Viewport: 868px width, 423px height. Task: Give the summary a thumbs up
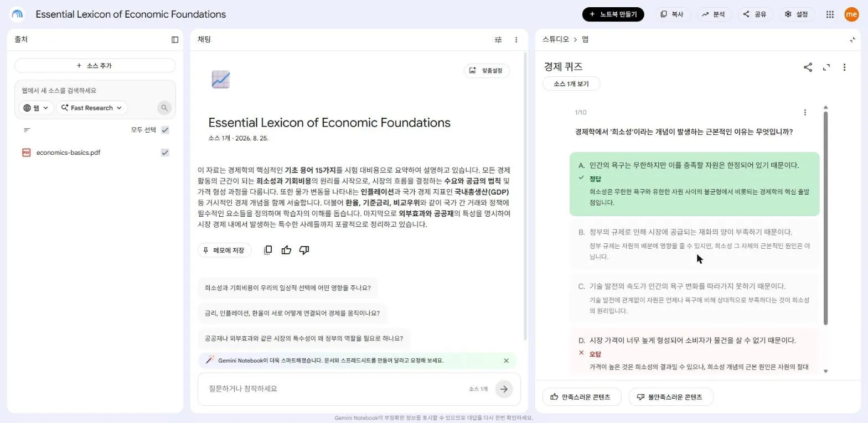click(x=286, y=250)
